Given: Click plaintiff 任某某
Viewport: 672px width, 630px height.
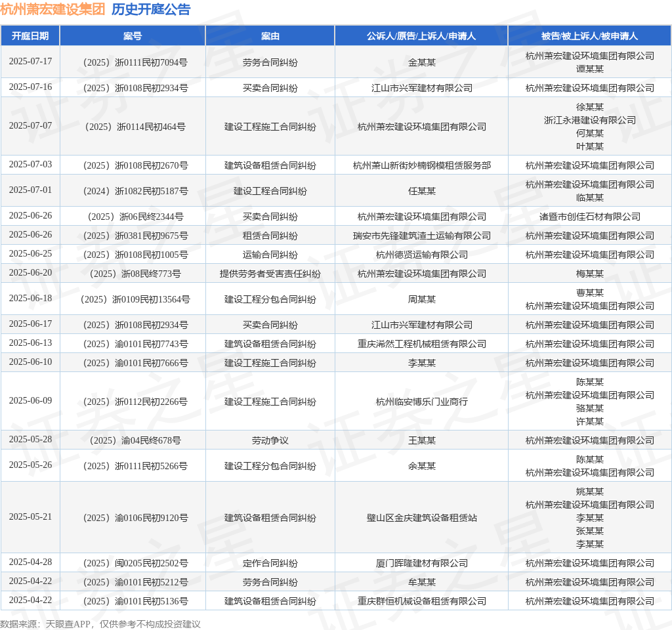Looking at the screenshot, I should (422, 191).
